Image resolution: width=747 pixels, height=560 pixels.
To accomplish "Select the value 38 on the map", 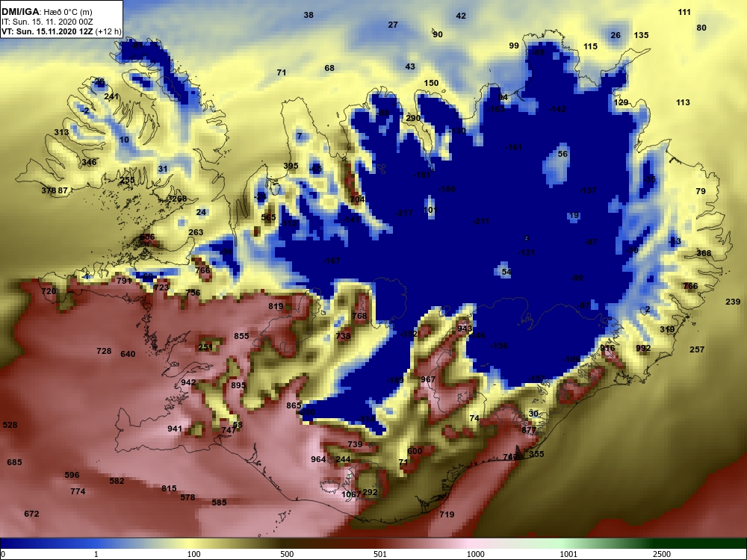I will click(x=309, y=15).
